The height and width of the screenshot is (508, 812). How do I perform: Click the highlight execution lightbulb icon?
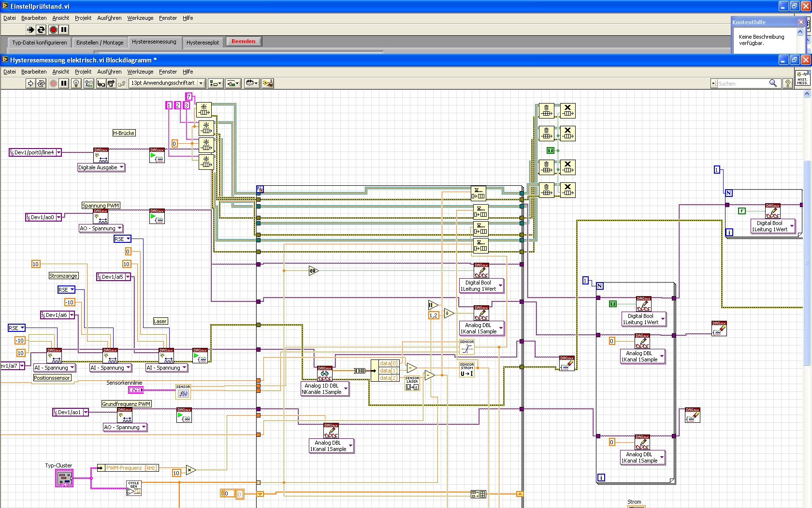coord(76,83)
